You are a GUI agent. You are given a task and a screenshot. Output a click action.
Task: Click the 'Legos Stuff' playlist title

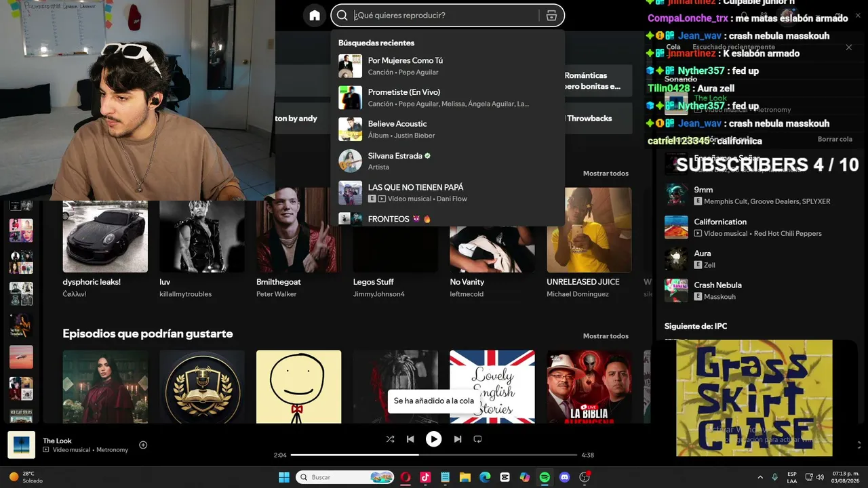pos(374,282)
